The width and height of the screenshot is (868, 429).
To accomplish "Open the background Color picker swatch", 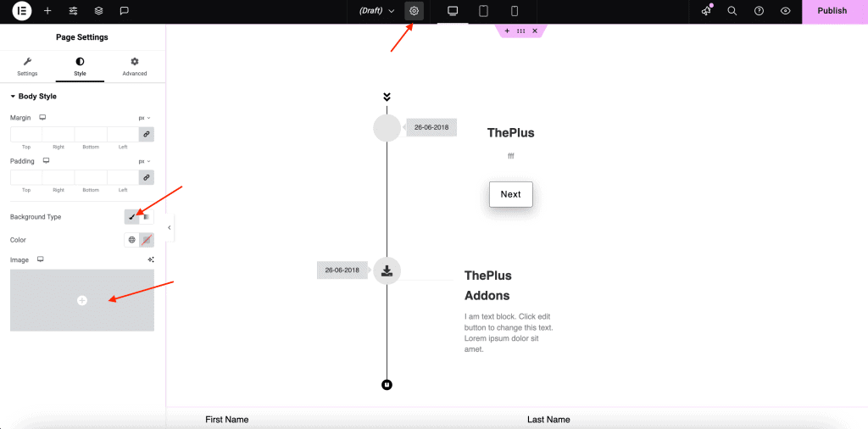I will pos(147,240).
